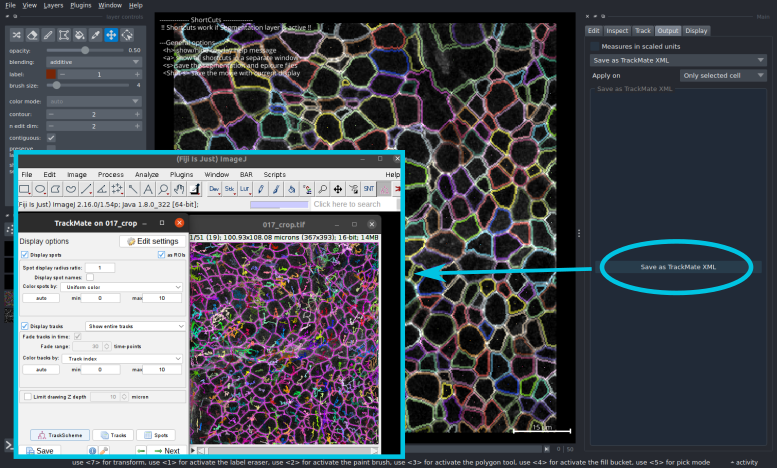This screenshot has width=777, height=468.
Task: Select ImageJ rectangle selection tool
Action: 25,188
